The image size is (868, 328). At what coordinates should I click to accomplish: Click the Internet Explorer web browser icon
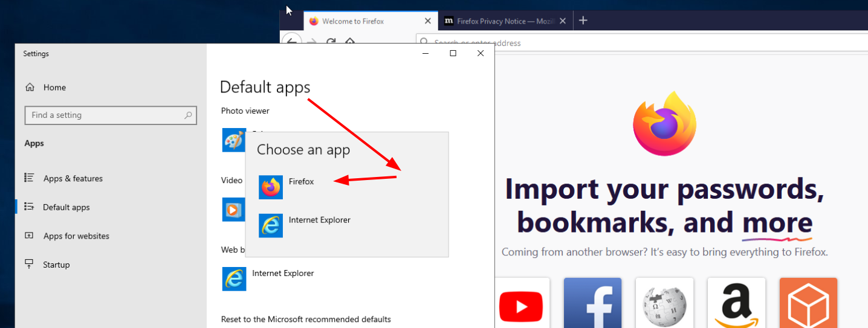[x=235, y=279]
